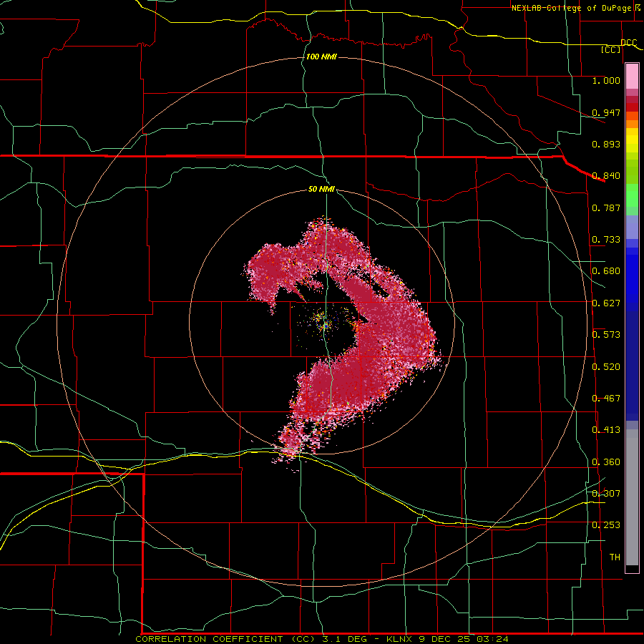Click the 0.253 scale value
Screen dimensions: 644x644
click(606, 525)
